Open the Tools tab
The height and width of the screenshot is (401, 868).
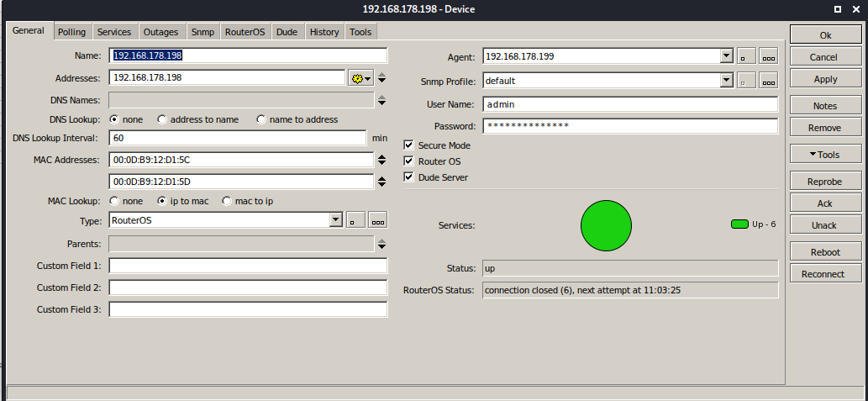[x=360, y=32]
